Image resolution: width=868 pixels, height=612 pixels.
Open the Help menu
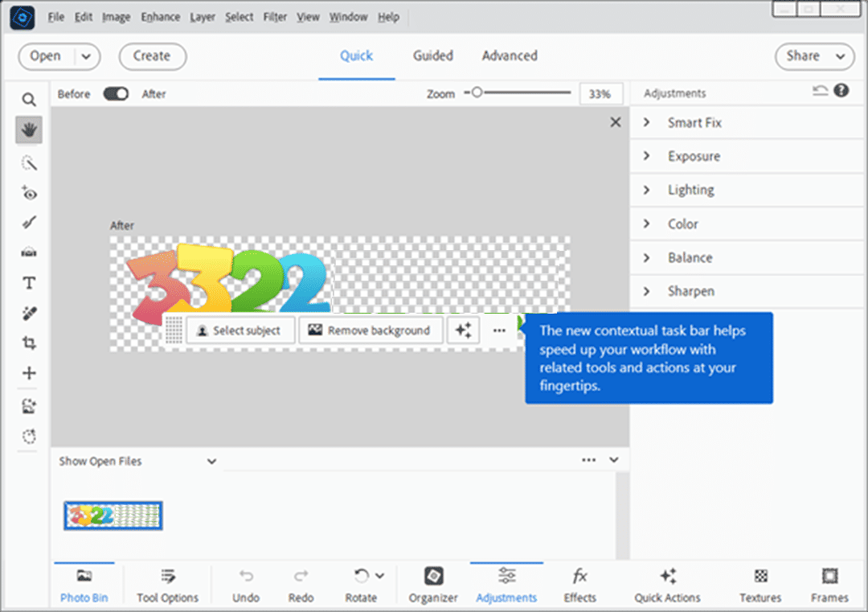[x=389, y=17]
